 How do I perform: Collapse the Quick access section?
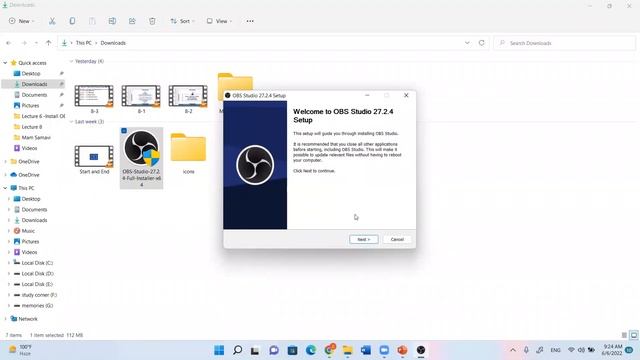[5, 63]
